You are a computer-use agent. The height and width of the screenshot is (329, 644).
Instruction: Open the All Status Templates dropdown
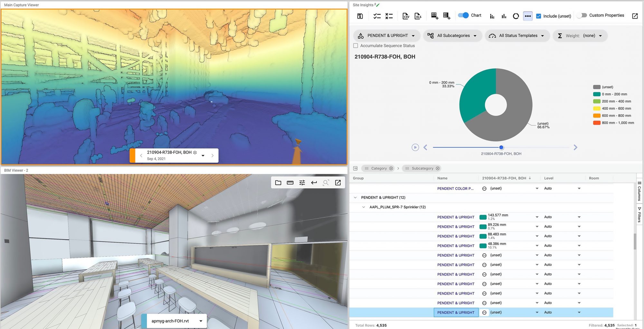(x=517, y=36)
